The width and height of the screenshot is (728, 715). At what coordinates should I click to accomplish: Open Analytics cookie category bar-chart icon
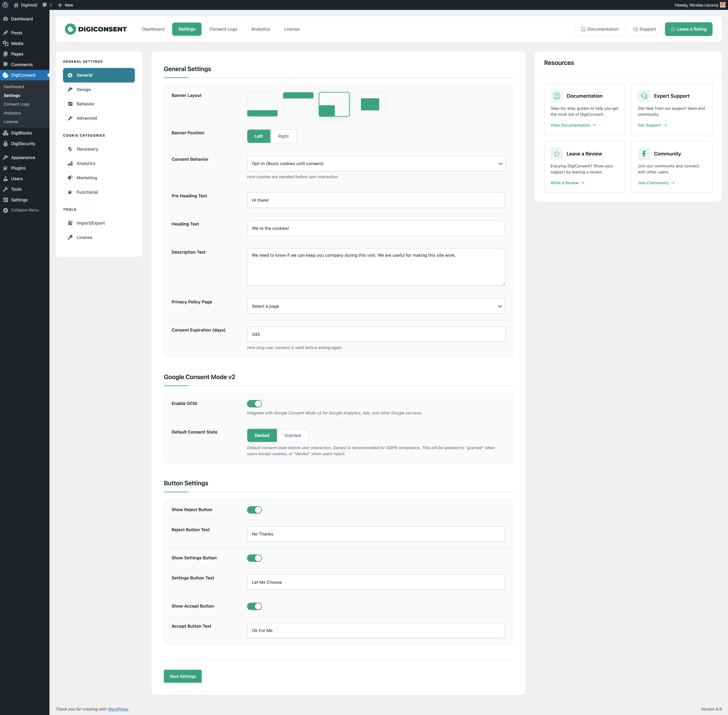[70, 163]
